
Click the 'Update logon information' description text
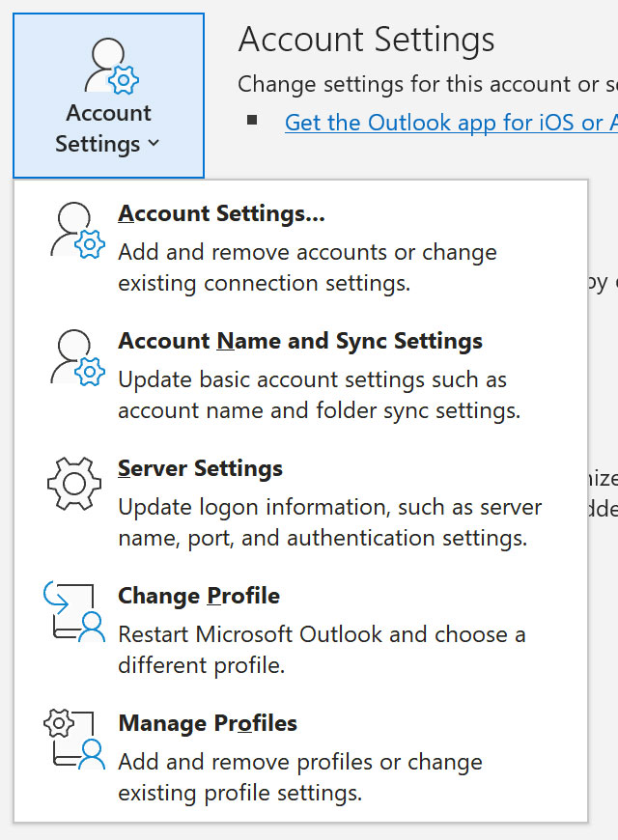pos(329,522)
